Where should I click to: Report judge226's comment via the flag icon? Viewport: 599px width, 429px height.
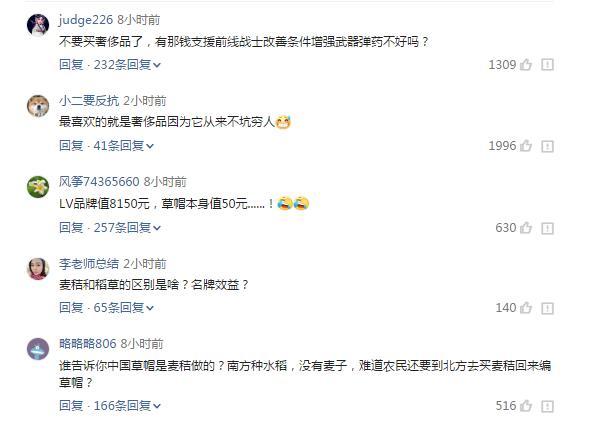pos(547,65)
